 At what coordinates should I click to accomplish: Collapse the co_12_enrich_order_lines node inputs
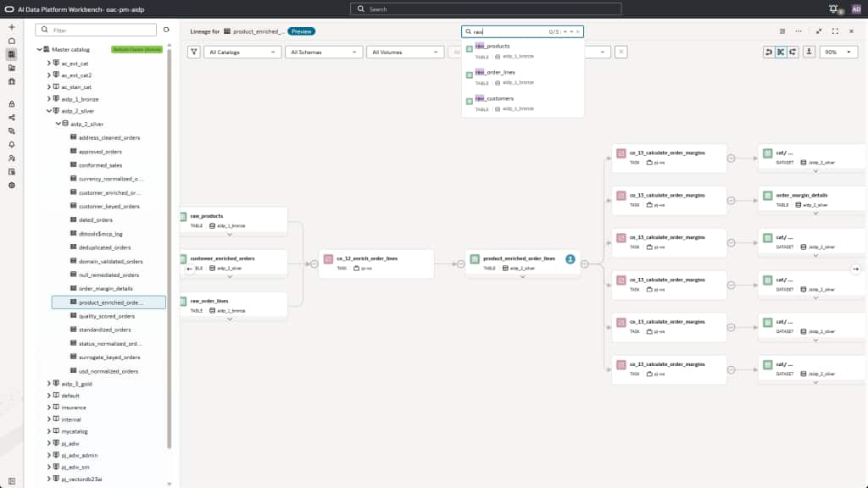314,264
